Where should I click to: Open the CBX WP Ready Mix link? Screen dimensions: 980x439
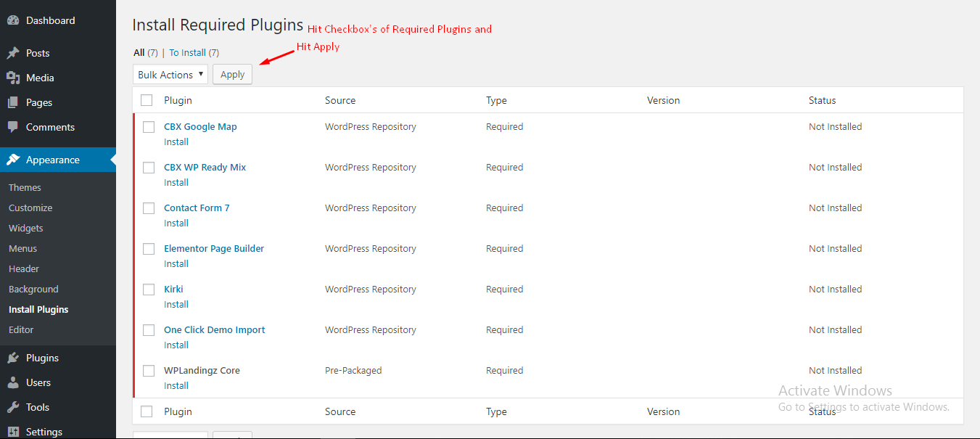pos(205,167)
